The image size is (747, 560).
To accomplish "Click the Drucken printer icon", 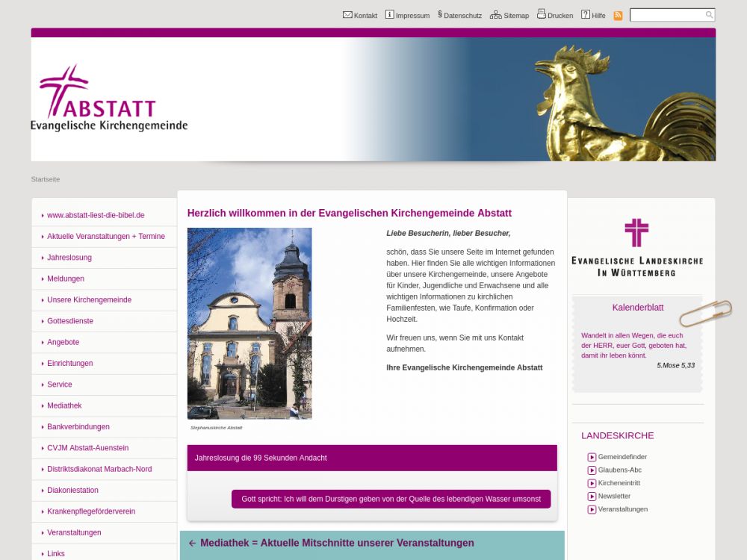I will (542, 14).
